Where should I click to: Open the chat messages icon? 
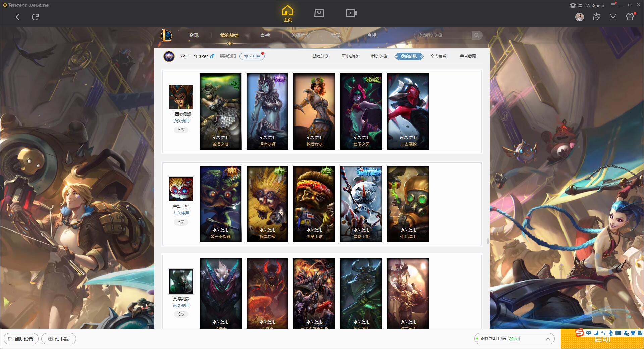(596, 17)
